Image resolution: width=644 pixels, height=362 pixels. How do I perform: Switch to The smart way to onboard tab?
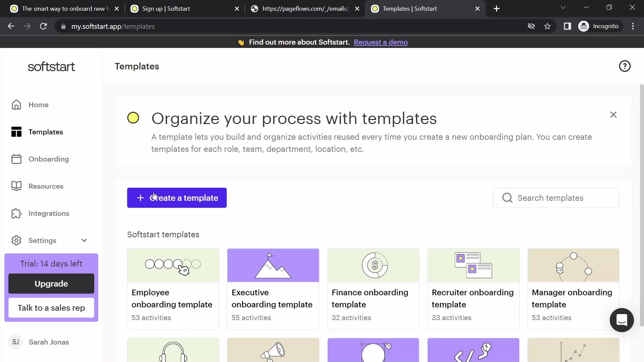click(x=64, y=9)
